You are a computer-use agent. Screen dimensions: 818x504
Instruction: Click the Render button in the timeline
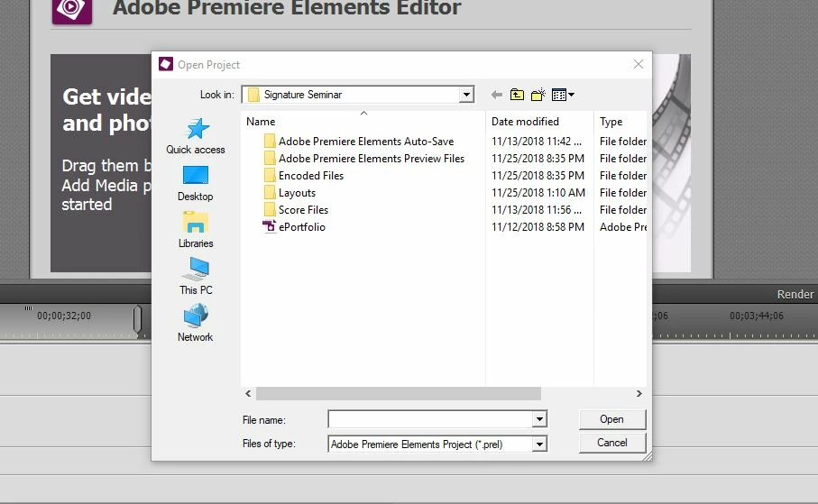click(x=795, y=294)
